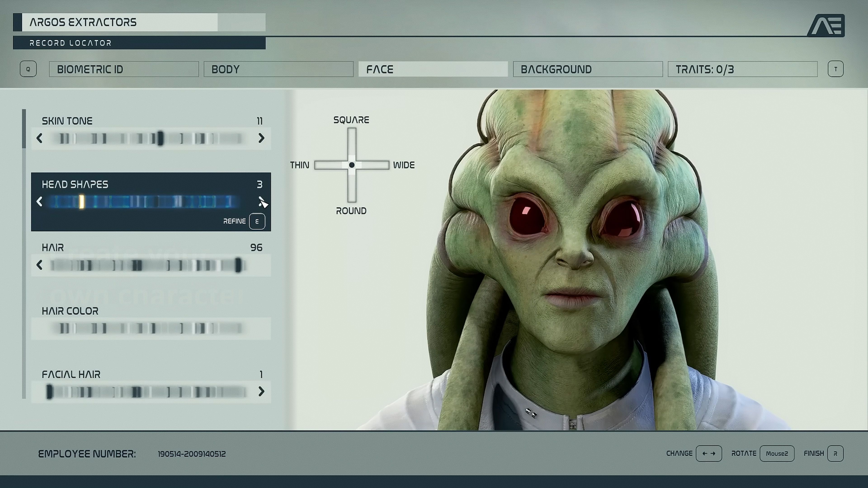Click the R key icon beside Finish
This screenshot has height=488, width=868.
pyautogui.click(x=835, y=453)
